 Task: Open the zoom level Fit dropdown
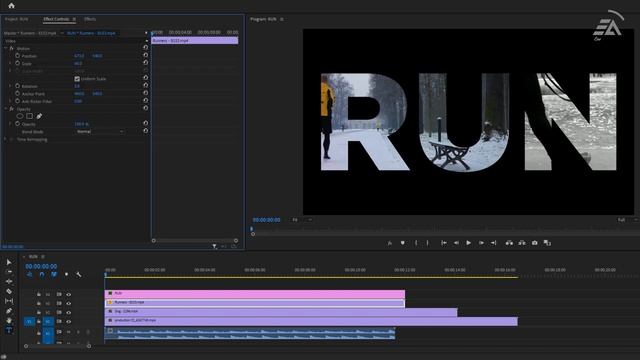pyautogui.click(x=301, y=220)
